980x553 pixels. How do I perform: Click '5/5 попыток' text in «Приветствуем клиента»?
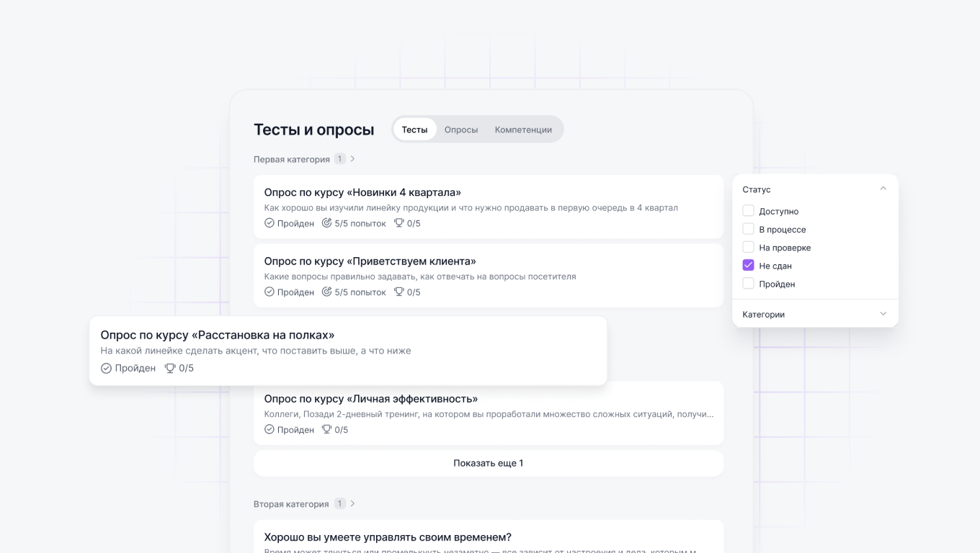coord(360,292)
